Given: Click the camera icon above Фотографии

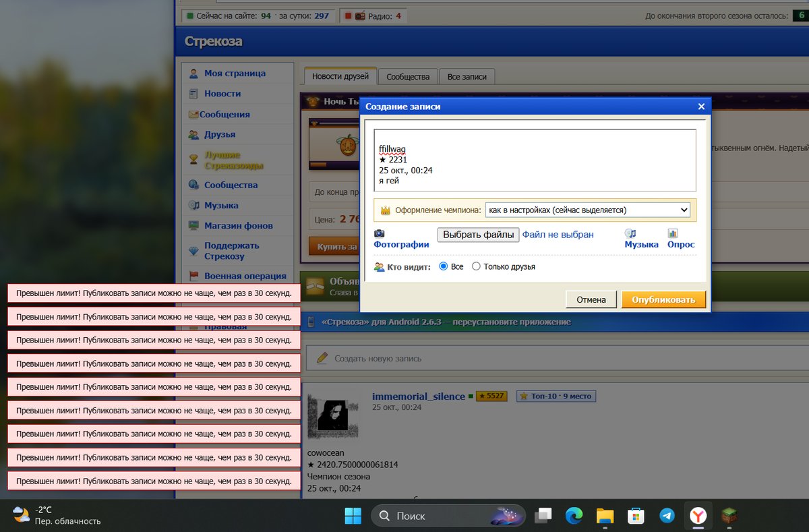Looking at the screenshot, I should coord(380,233).
